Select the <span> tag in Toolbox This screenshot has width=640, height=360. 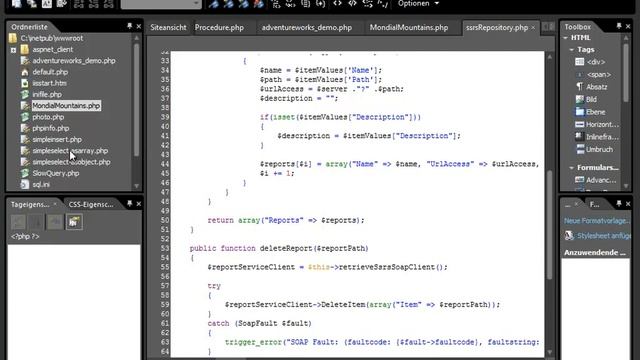point(593,75)
